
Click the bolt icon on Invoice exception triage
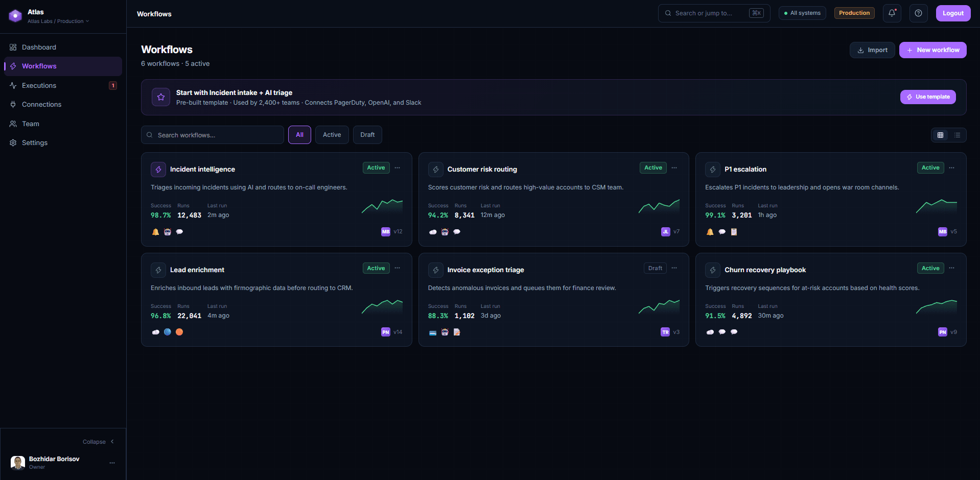point(436,270)
